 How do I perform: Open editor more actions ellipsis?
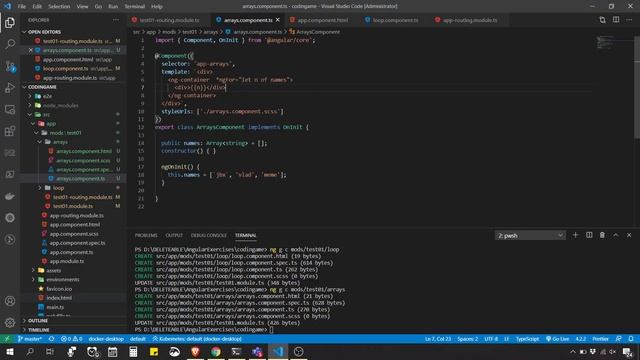629,20
